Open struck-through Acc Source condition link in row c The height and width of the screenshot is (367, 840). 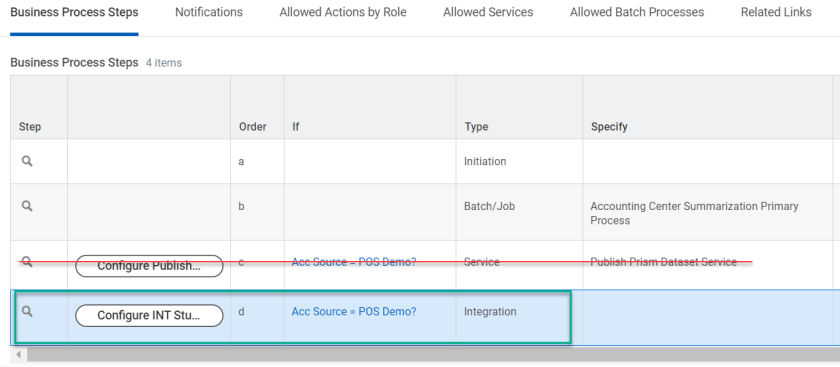click(x=354, y=262)
